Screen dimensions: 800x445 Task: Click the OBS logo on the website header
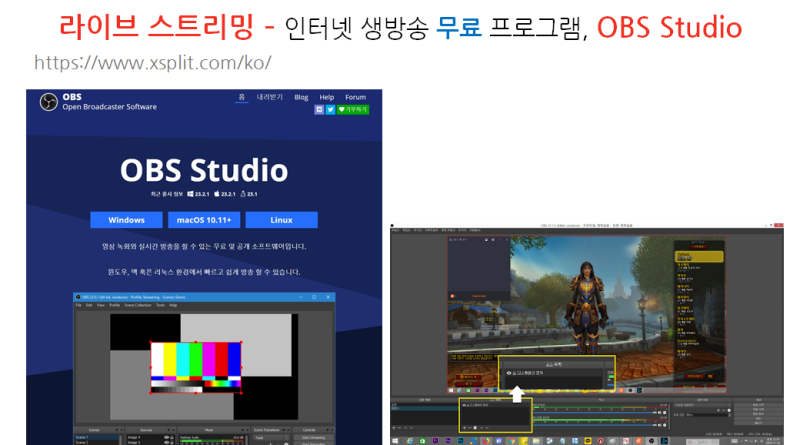coord(48,102)
